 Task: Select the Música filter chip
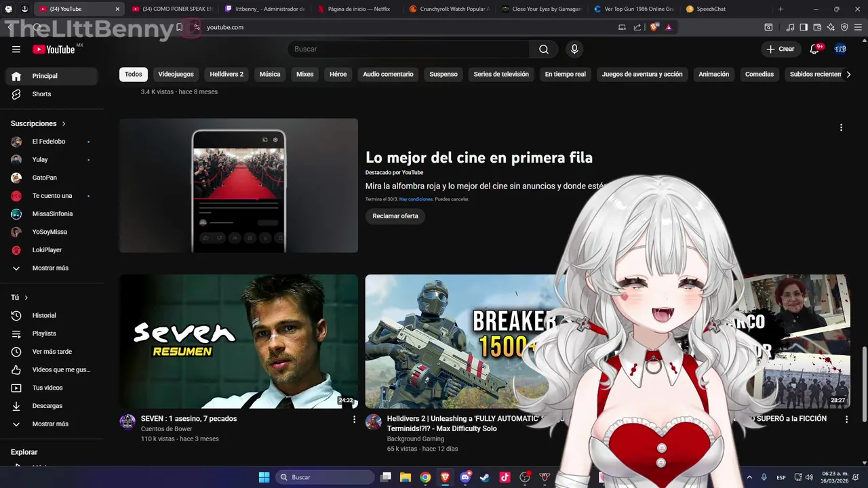(270, 75)
